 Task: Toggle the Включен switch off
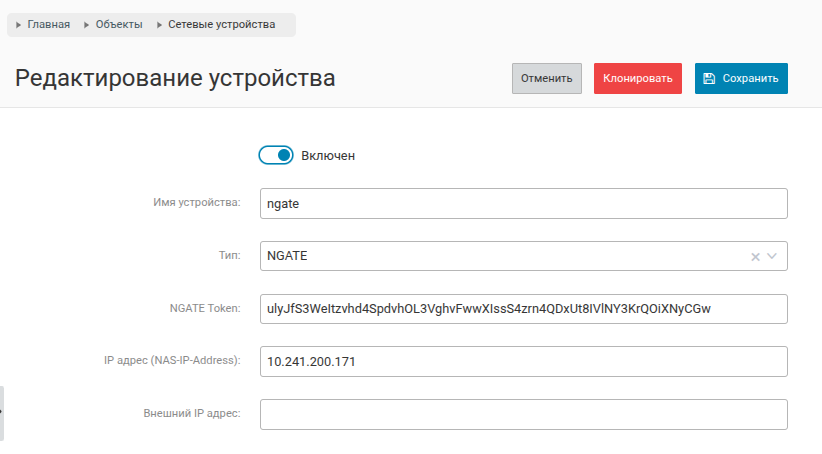276,156
